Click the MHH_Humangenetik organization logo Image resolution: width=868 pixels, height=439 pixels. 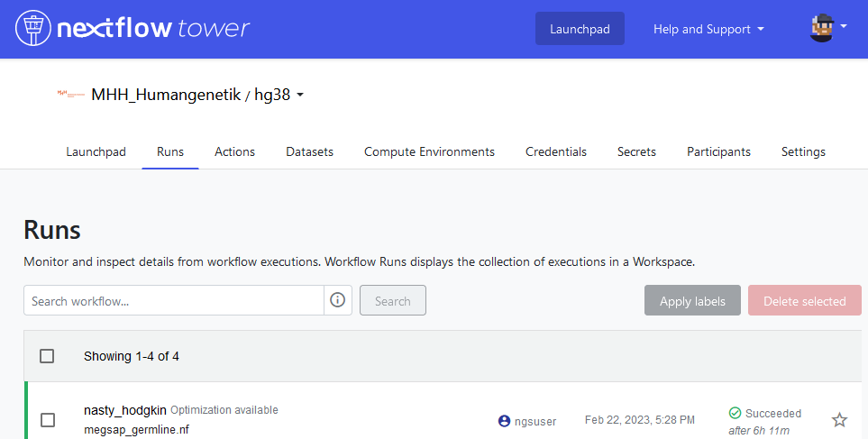[70, 94]
